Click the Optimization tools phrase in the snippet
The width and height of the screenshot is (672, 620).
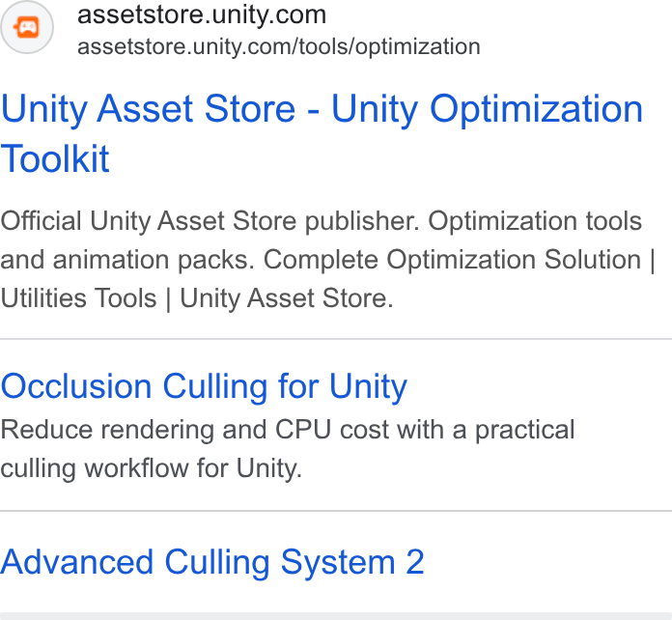[x=535, y=221]
